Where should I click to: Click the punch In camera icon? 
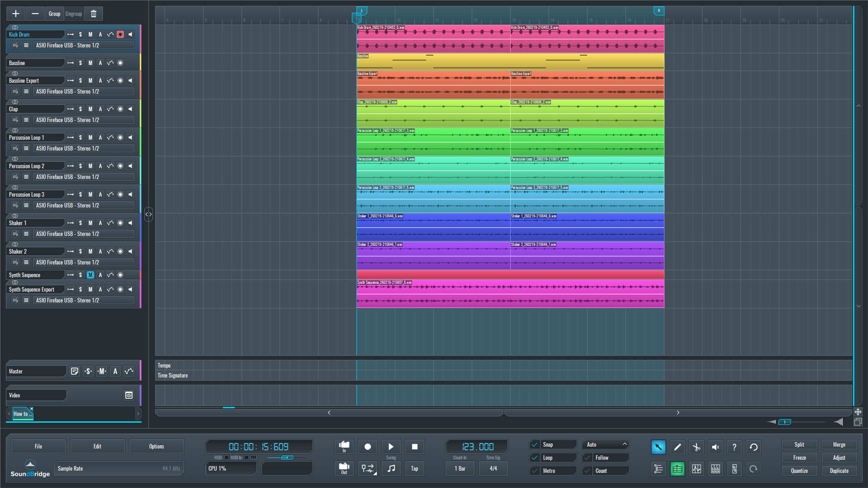tap(344, 447)
